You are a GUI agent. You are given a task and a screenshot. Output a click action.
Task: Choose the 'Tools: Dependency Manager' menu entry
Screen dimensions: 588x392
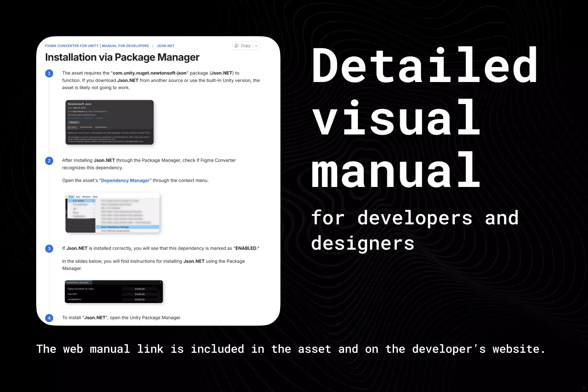point(127,227)
